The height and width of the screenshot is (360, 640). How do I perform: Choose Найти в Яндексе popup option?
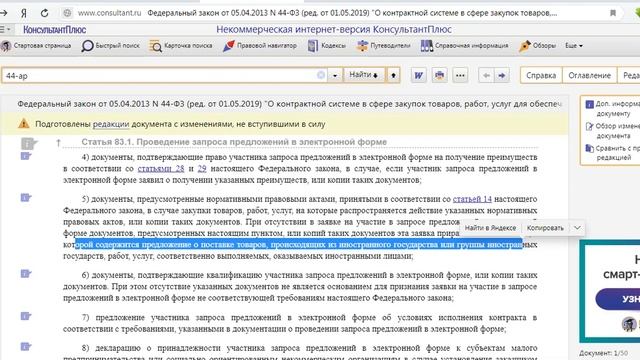pyautogui.click(x=490, y=228)
